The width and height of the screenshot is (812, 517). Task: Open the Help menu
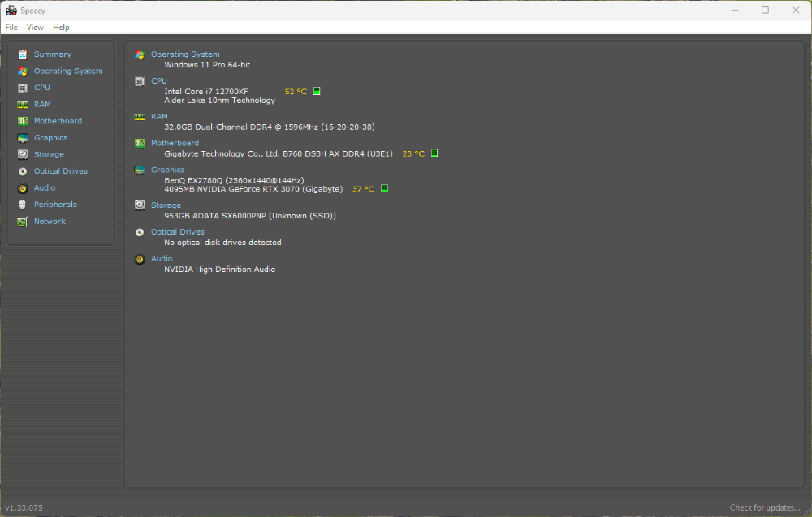coord(61,28)
